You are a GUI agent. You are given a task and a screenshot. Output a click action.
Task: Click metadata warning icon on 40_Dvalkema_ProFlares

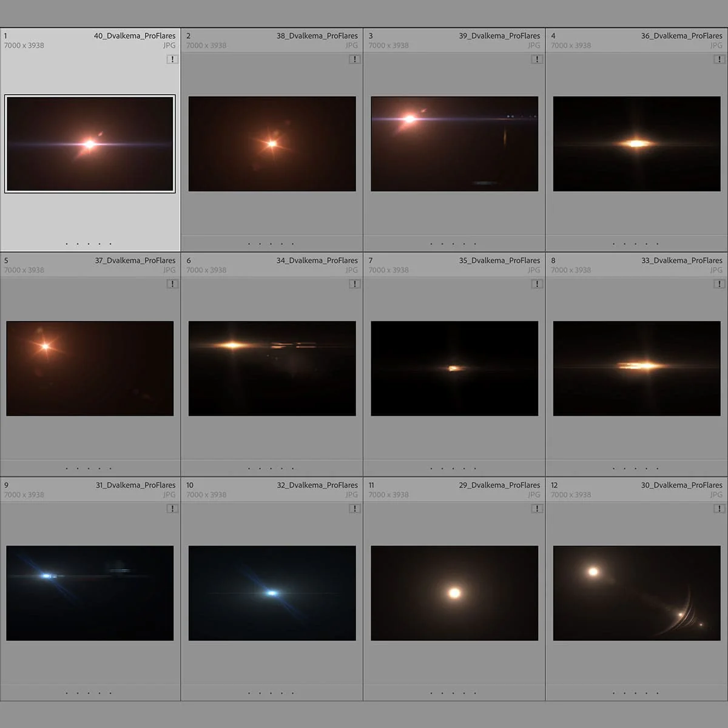(172, 59)
